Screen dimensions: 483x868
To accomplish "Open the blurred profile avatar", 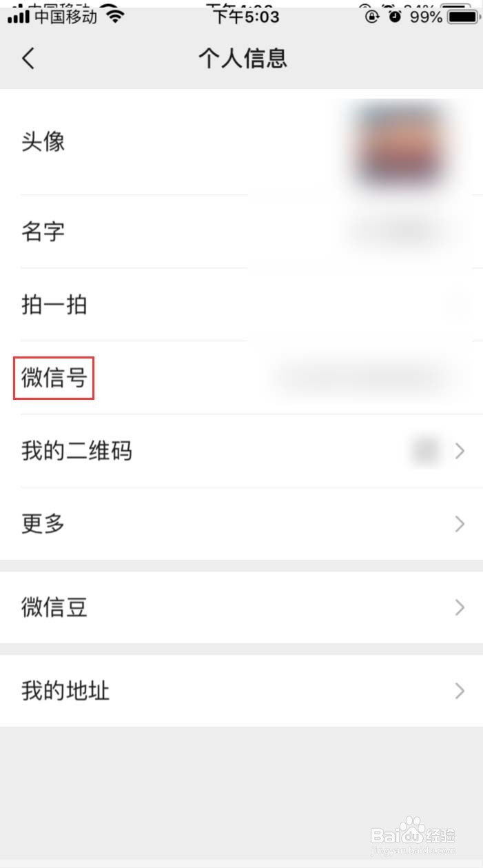I will pyautogui.click(x=398, y=143).
